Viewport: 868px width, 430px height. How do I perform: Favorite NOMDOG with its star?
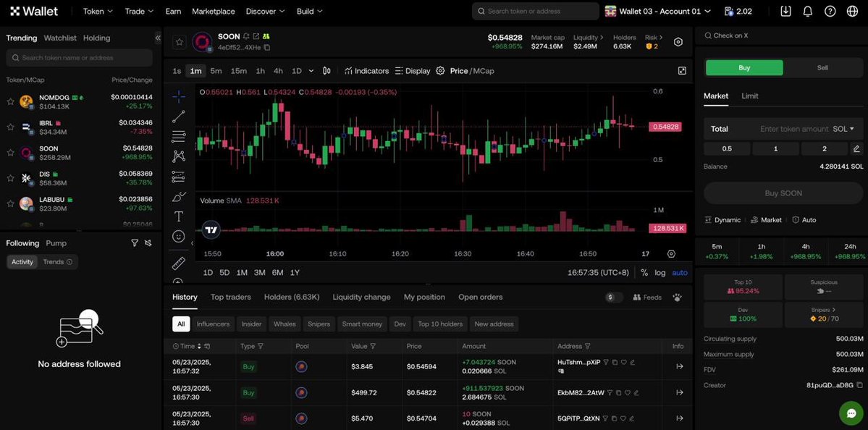point(10,101)
